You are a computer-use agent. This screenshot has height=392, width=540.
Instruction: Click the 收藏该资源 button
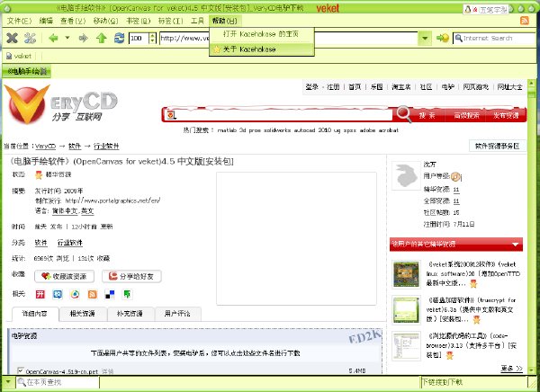(x=65, y=276)
